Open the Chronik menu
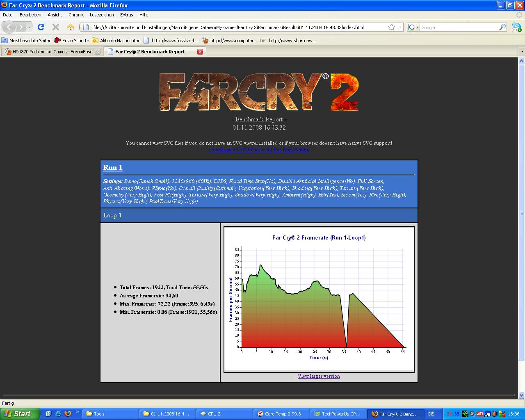Image resolution: width=525 pixels, height=420 pixels. [x=76, y=15]
